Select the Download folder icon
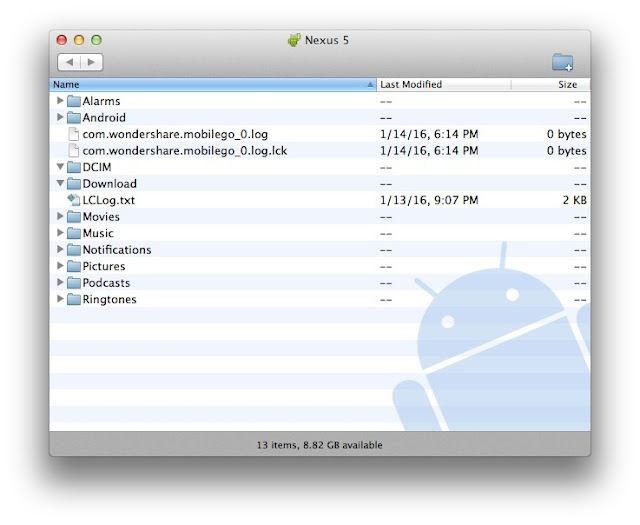This screenshot has width=640, height=525. [x=73, y=184]
